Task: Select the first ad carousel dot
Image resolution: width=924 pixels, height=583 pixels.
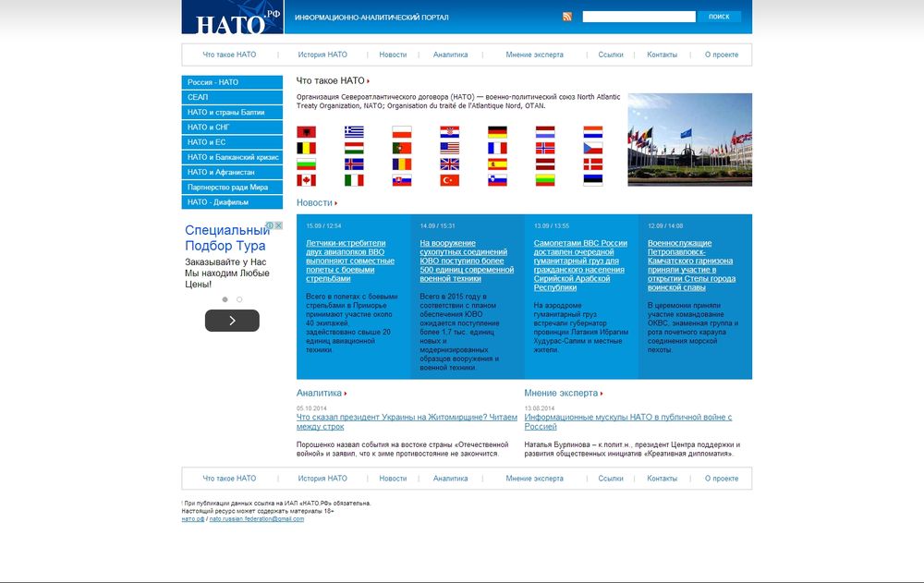Action: pyautogui.click(x=225, y=299)
